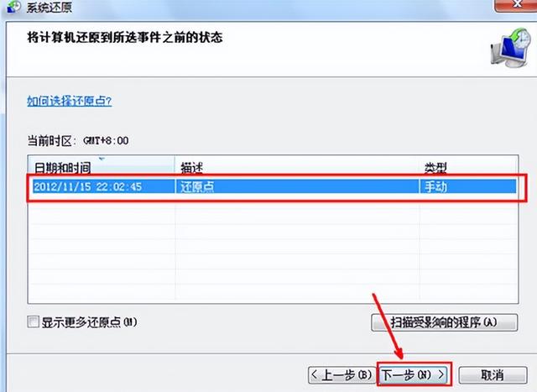Click the 下一步(N) next button
This screenshot has height=392, width=537.
(414, 374)
